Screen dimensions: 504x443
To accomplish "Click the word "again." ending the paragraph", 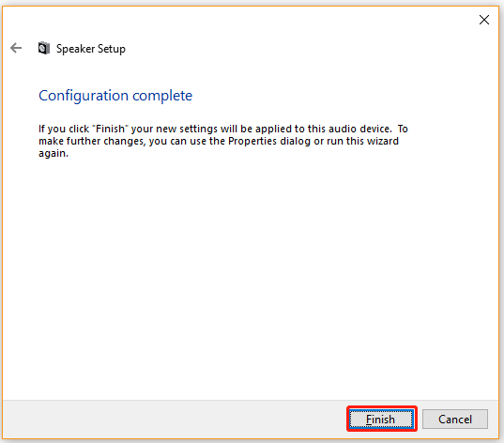I will (53, 153).
